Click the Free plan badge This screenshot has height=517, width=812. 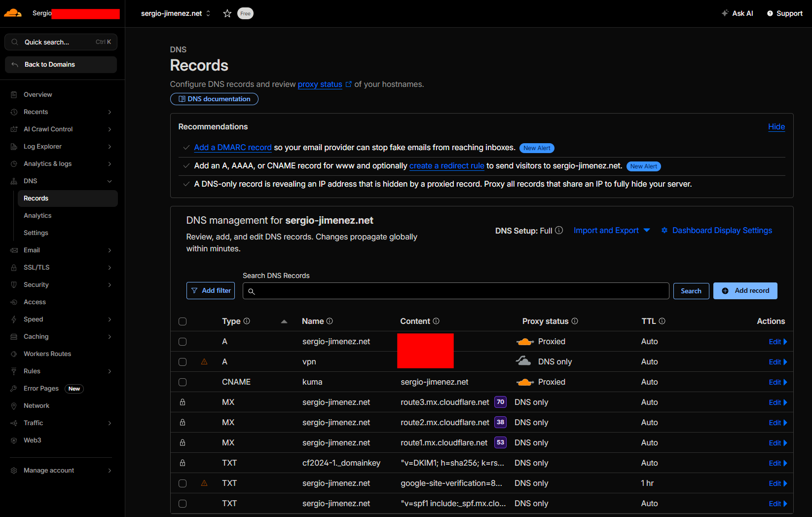(x=245, y=13)
